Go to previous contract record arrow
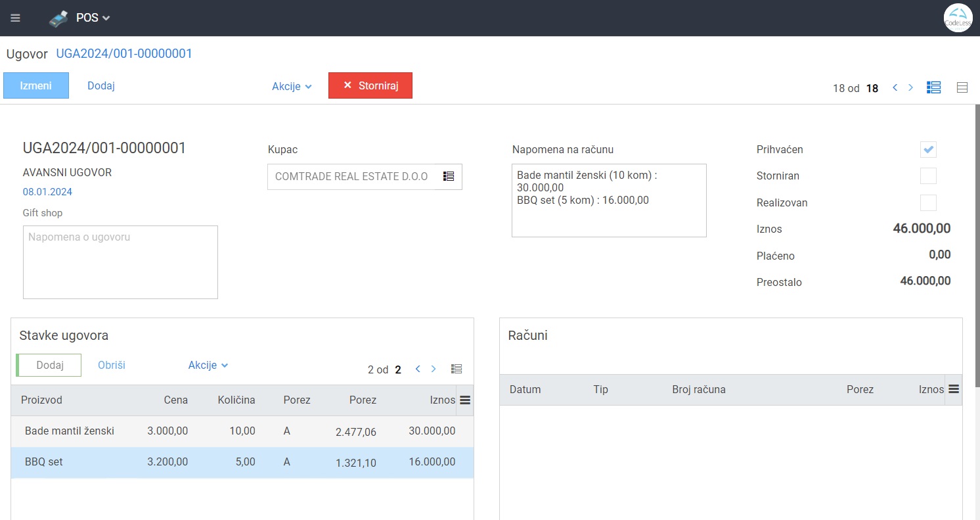Image resolution: width=980 pixels, height=520 pixels. (x=895, y=87)
